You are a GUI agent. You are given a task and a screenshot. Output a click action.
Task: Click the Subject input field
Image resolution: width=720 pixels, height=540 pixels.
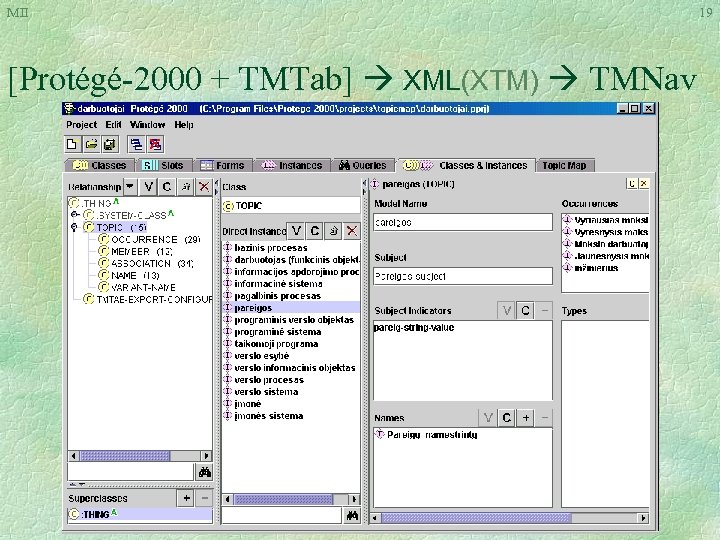[x=463, y=276]
